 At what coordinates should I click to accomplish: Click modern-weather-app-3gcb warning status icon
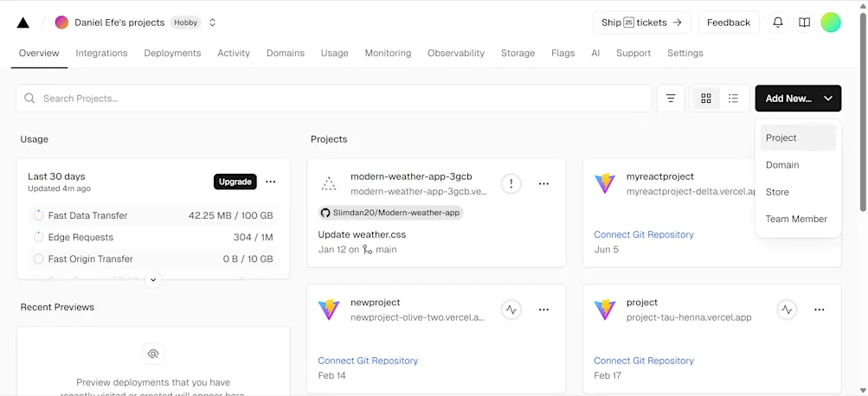point(511,183)
